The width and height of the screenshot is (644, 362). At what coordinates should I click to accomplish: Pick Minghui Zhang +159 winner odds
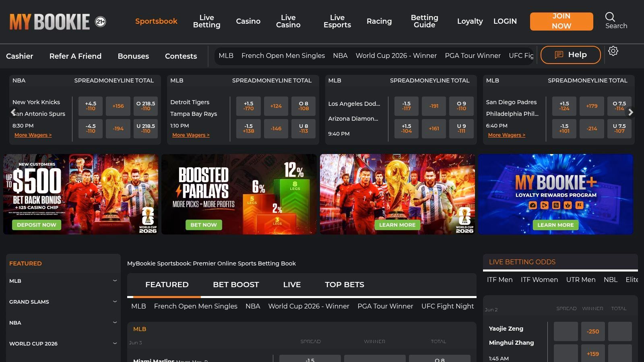click(x=593, y=354)
